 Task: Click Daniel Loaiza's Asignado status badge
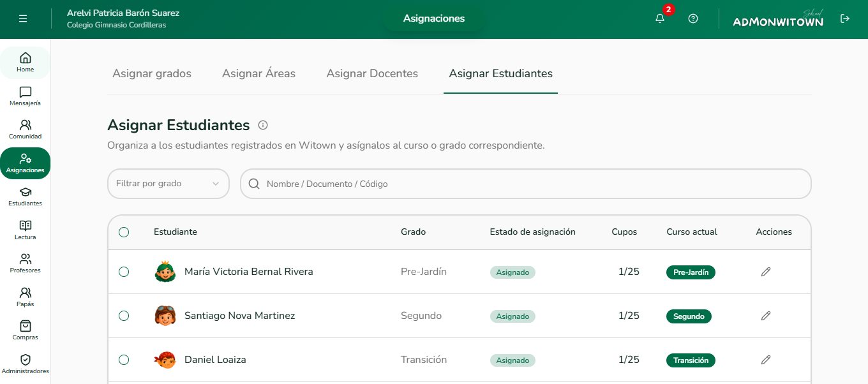[x=513, y=360]
